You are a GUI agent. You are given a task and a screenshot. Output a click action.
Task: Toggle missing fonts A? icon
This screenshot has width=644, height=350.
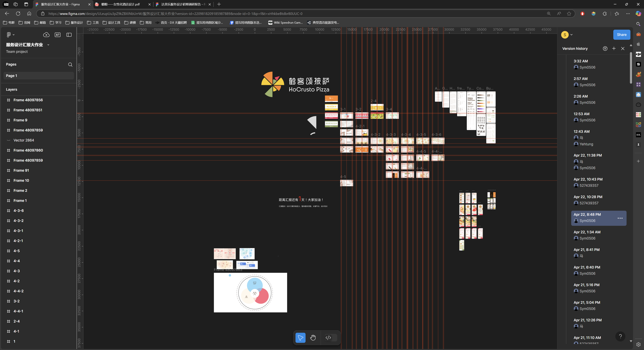tap(58, 35)
